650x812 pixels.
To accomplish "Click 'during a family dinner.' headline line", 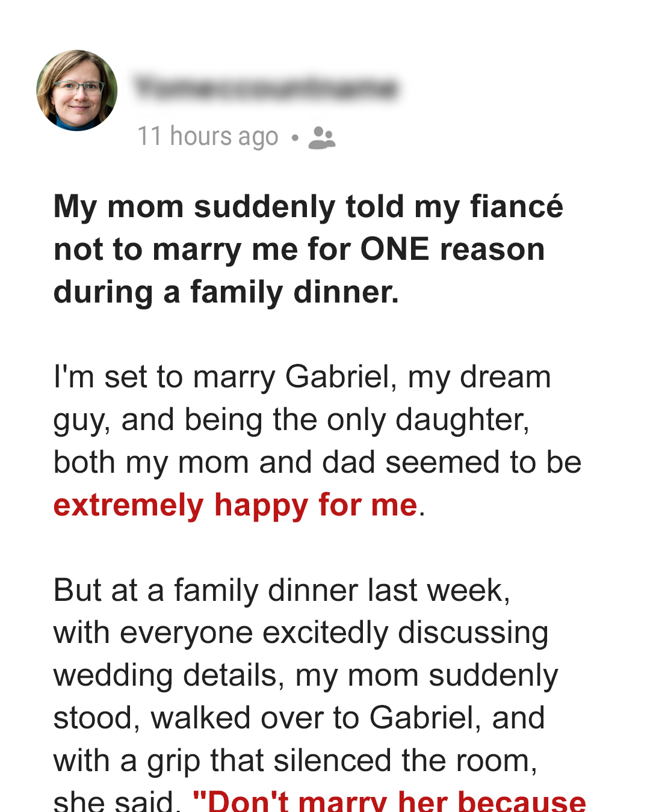I will point(226,292).
